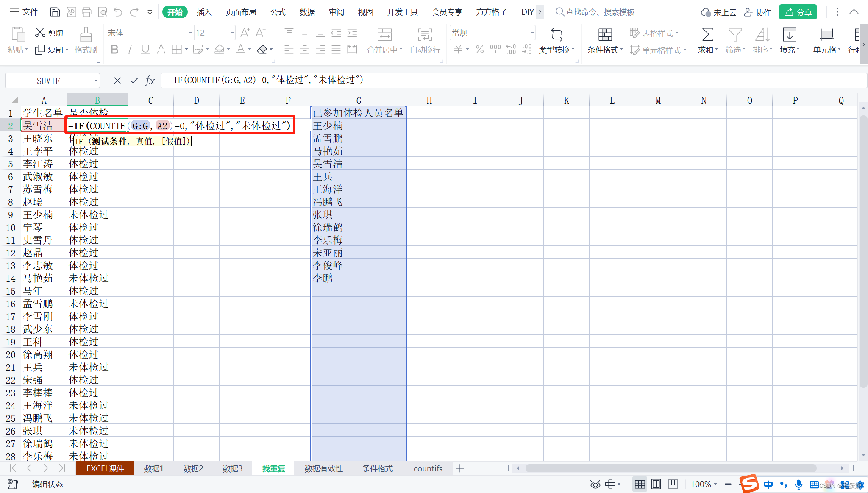868x493 pixels.
Task: Toggle Italic formatting
Action: point(130,50)
